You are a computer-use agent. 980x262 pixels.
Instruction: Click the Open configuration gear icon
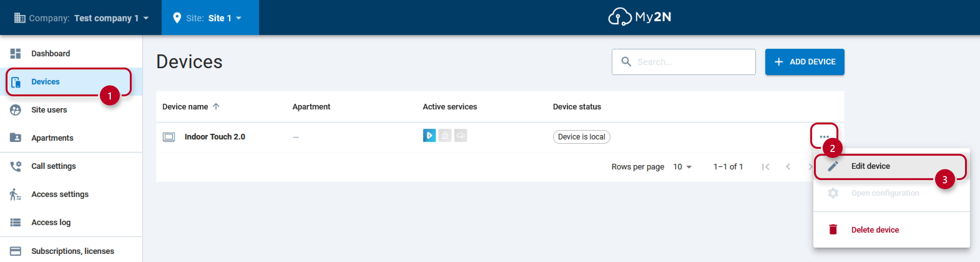click(833, 193)
